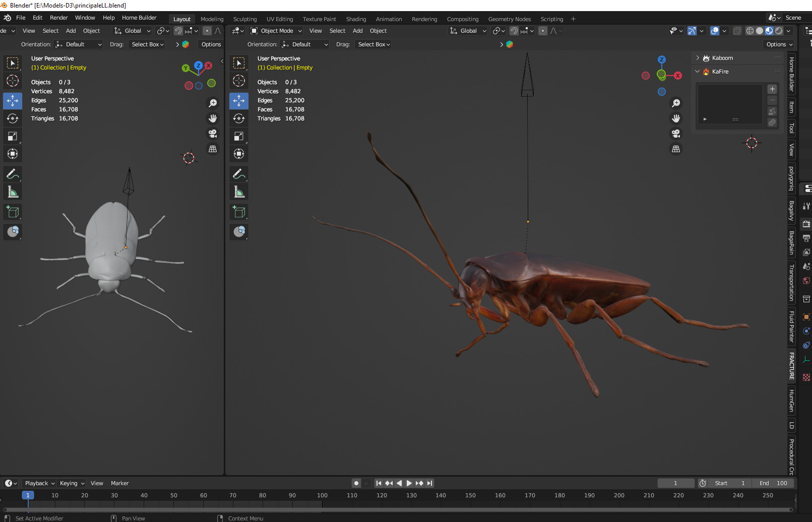Select the Add Cube tool in left viewport
The width and height of the screenshot is (812, 522).
pos(13,212)
